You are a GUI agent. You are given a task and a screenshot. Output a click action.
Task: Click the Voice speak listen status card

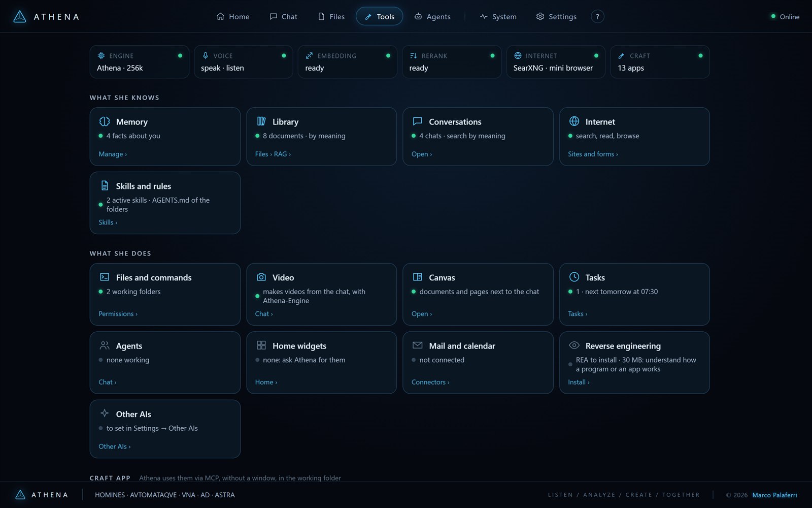tap(244, 62)
